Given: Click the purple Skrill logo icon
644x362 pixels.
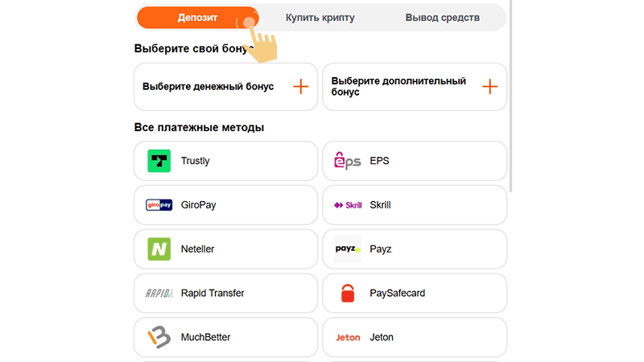Looking at the screenshot, I should click(x=348, y=205).
